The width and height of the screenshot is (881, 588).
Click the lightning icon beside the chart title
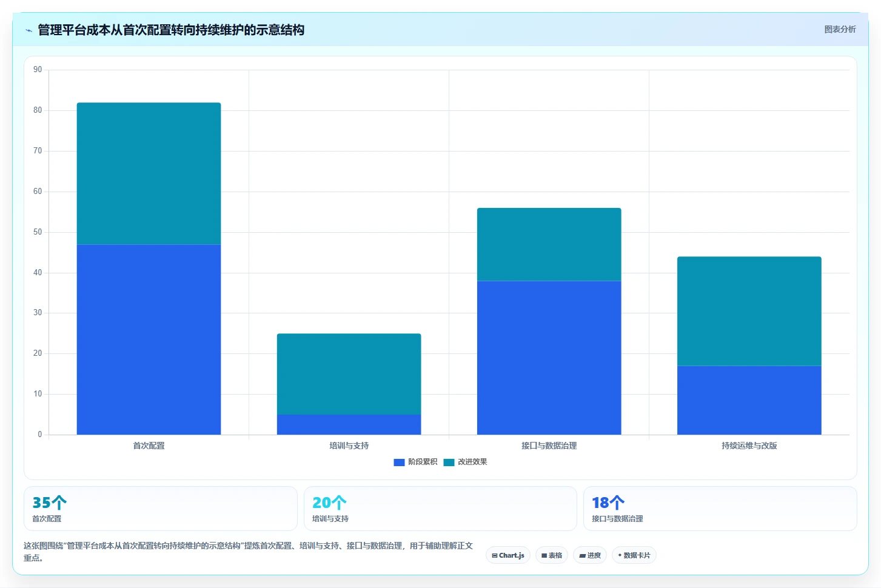pyautogui.click(x=28, y=30)
